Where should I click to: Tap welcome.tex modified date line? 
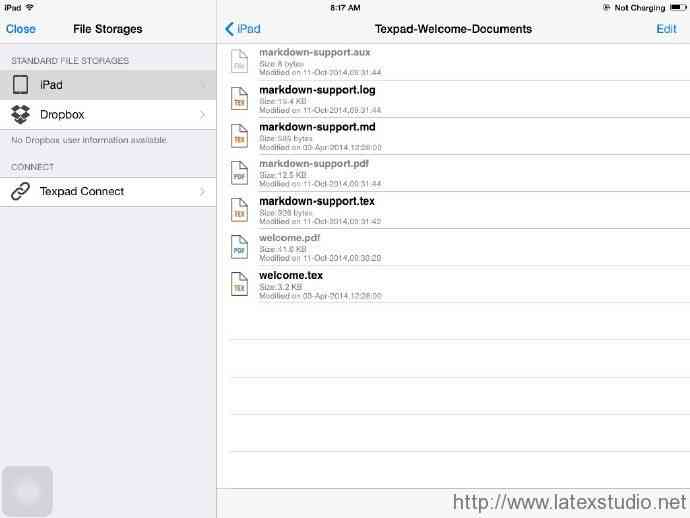click(320, 296)
